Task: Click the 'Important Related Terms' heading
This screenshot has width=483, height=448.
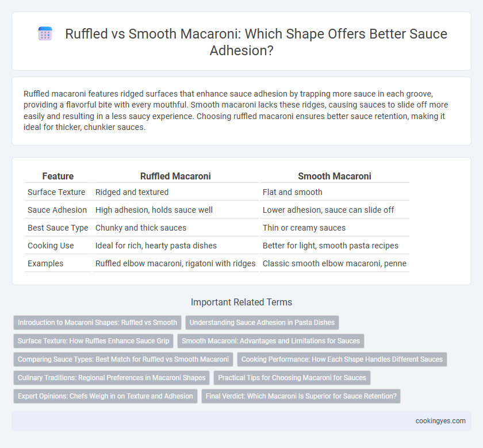Action: (241, 302)
